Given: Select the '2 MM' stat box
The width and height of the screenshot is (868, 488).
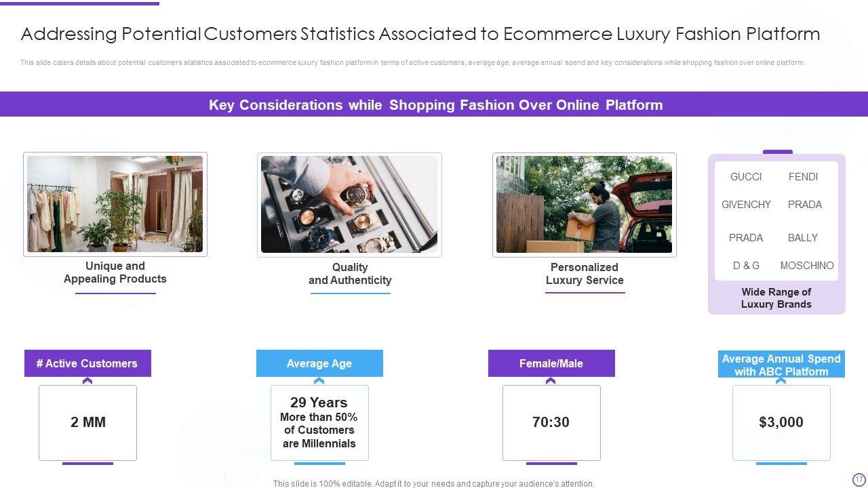Looking at the screenshot, I should 88,422.
